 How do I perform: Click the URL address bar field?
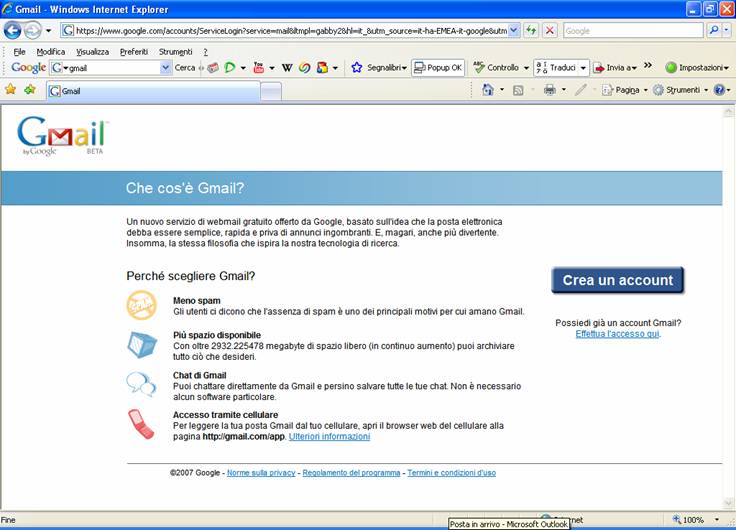tap(285, 31)
